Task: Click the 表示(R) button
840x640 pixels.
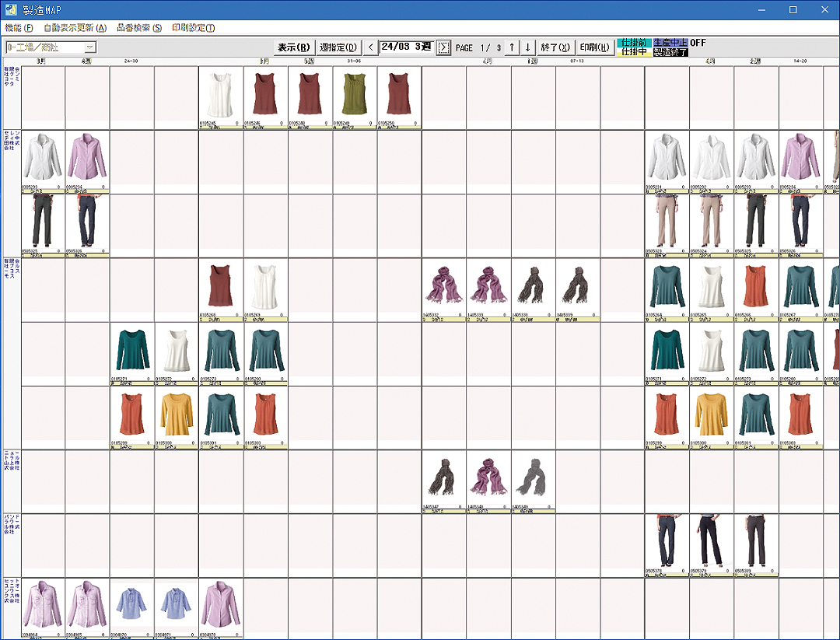Action: (x=294, y=47)
